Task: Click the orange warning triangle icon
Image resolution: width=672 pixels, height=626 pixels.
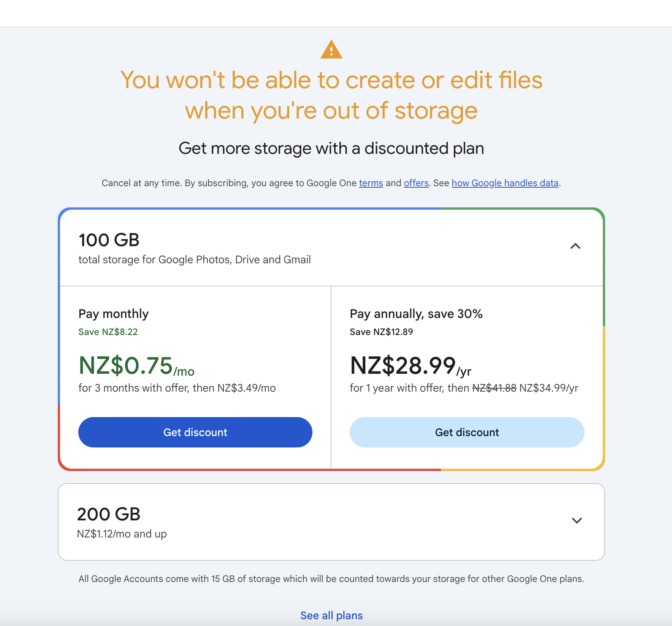Action: pyautogui.click(x=331, y=50)
